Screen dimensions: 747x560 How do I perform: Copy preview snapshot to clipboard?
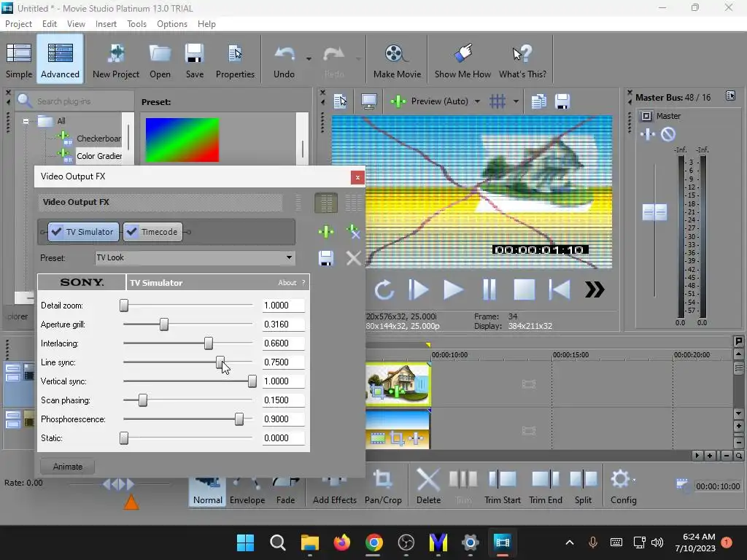click(539, 101)
